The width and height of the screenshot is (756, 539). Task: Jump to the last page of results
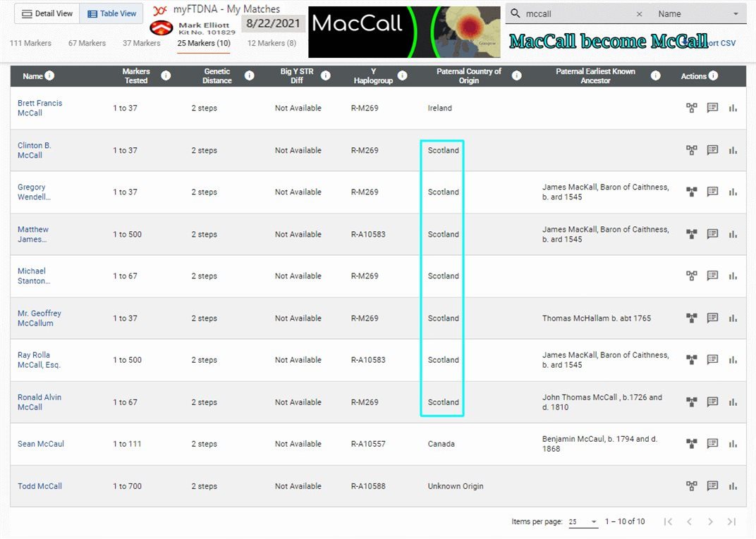(x=731, y=521)
